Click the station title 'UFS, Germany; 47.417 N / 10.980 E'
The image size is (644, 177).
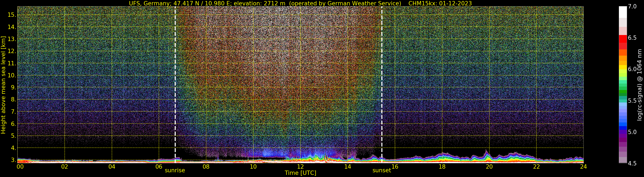[180, 3]
